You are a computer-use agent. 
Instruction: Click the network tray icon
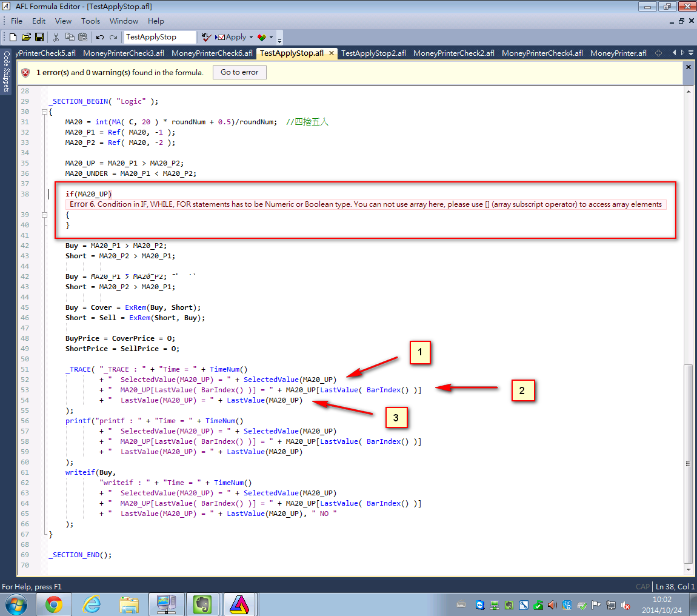point(611,605)
